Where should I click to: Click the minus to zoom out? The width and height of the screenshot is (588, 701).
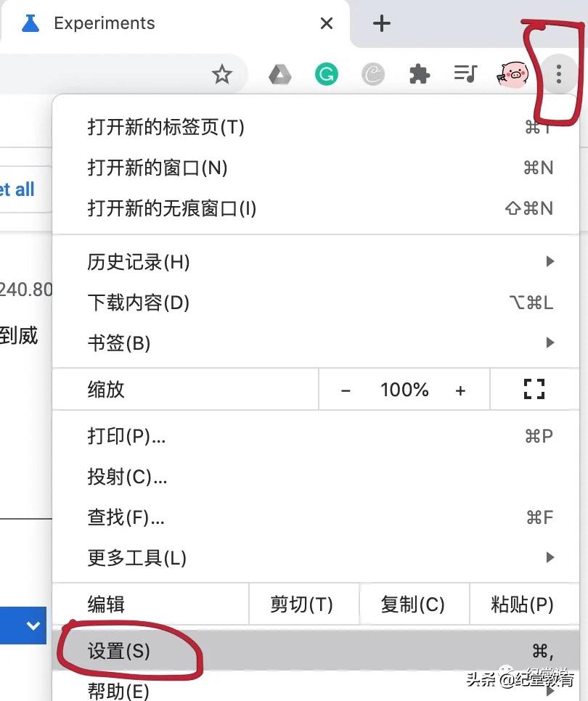pos(346,390)
